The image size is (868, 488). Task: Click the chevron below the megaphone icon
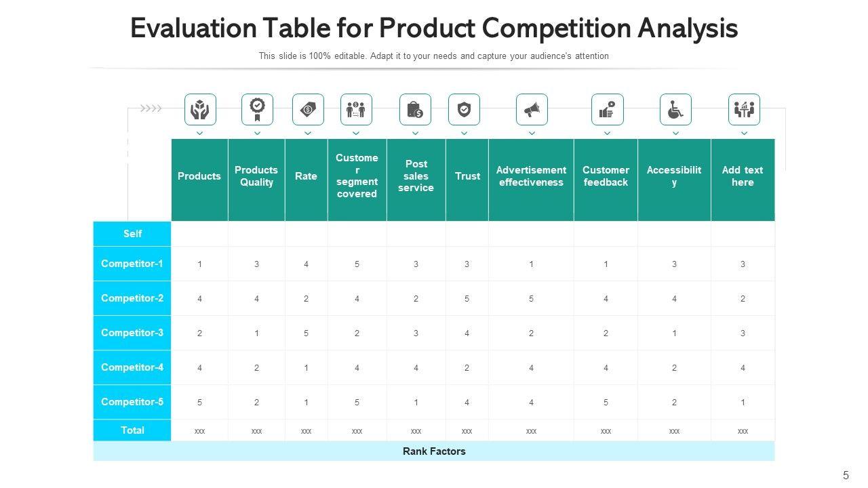pyautogui.click(x=532, y=134)
